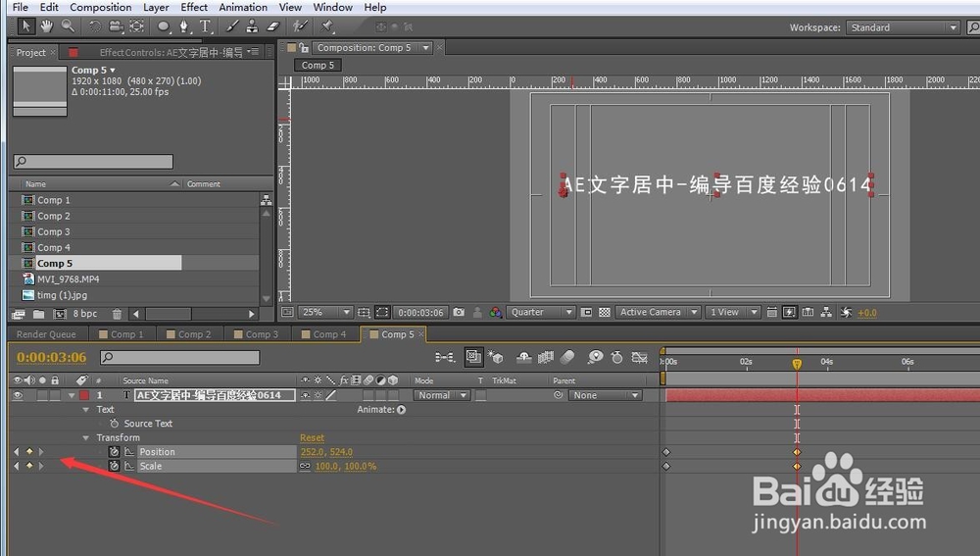Select the Hand tool

point(47,26)
